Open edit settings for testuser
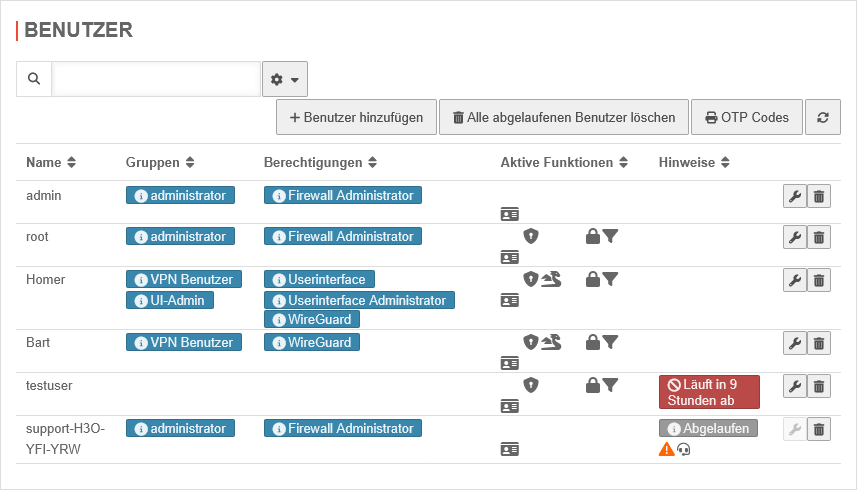Screen dimensions: 857x490 tap(794, 386)
